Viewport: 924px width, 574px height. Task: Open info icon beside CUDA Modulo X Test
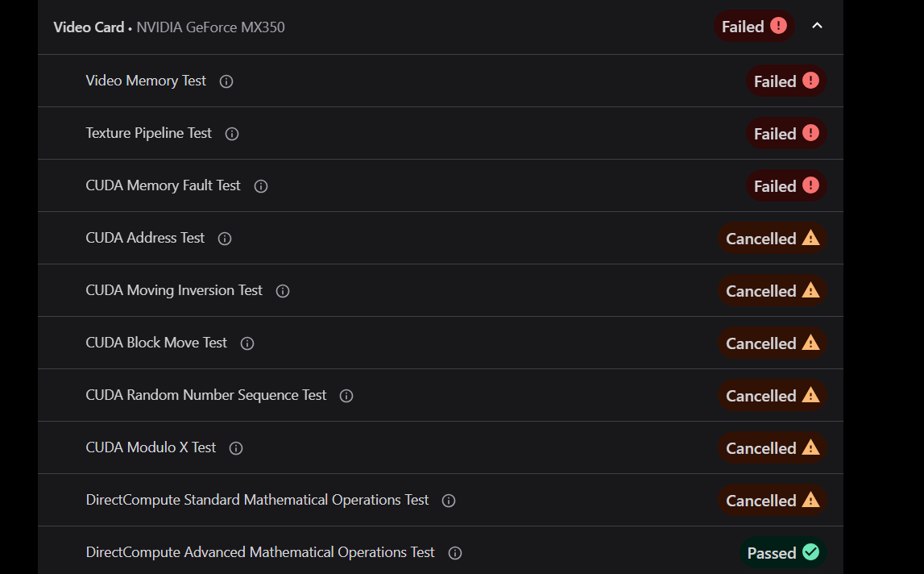coord(236,448)
